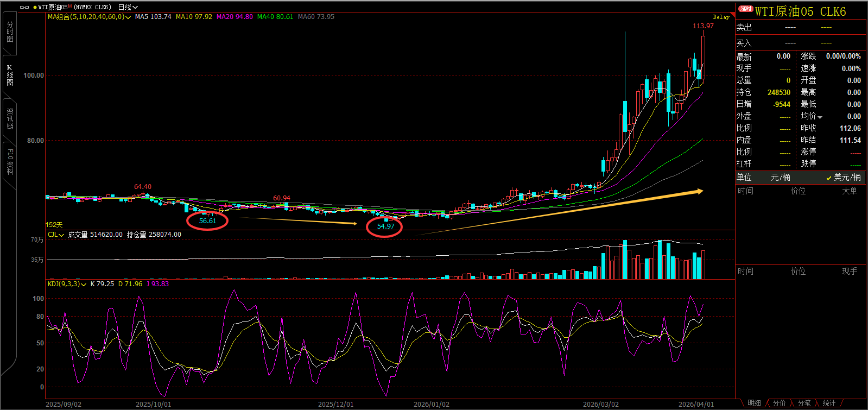Open the KDJ(9,3,3) indicator dropdown
This screenshot has height=410, width=868.
84,285
